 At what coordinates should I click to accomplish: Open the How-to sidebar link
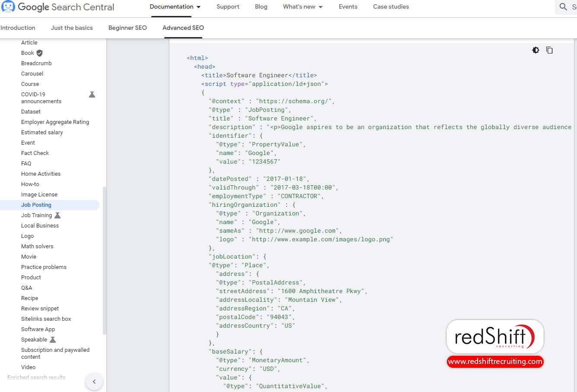30,184
